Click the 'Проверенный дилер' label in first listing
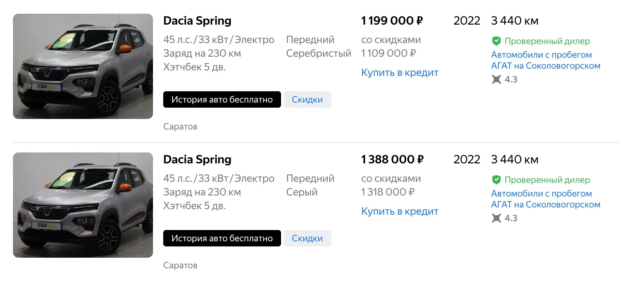The width and height of the screenshot is (644, 283). pyautogui.click(x=547, y=41)
